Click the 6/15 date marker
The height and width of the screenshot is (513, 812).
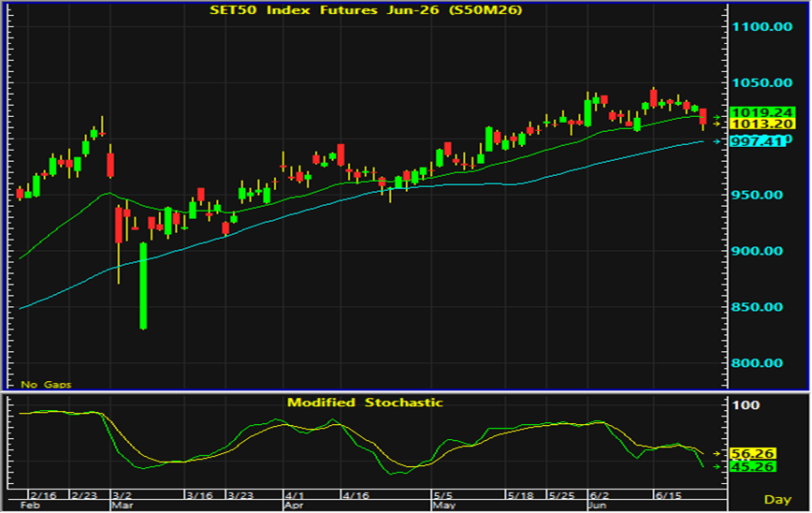point(669,495)
